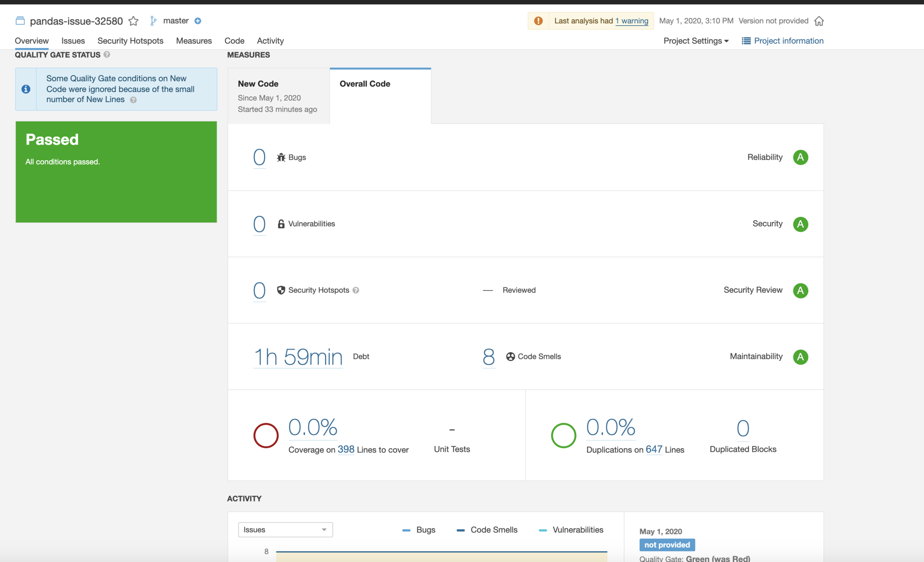The height and width of the screenshot is (562, 924).
Task: Open the master branch selector
Action: [x=175, y=21]
